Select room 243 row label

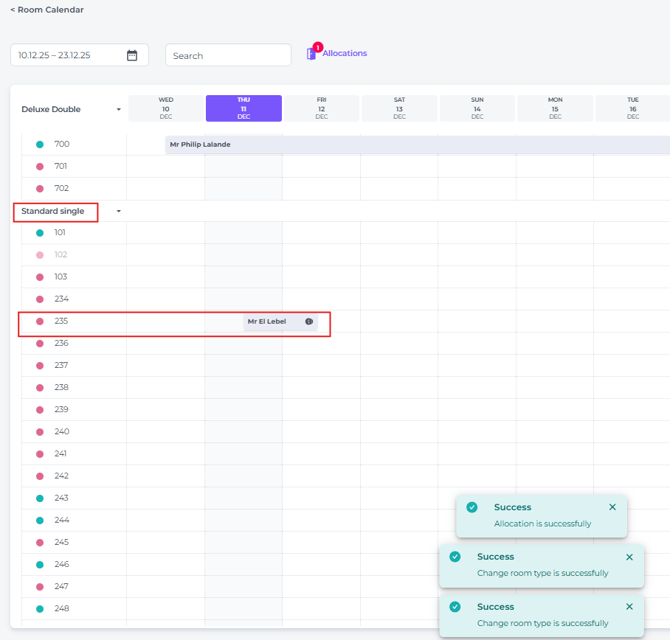pyautogui.click(x=62, y=498)
